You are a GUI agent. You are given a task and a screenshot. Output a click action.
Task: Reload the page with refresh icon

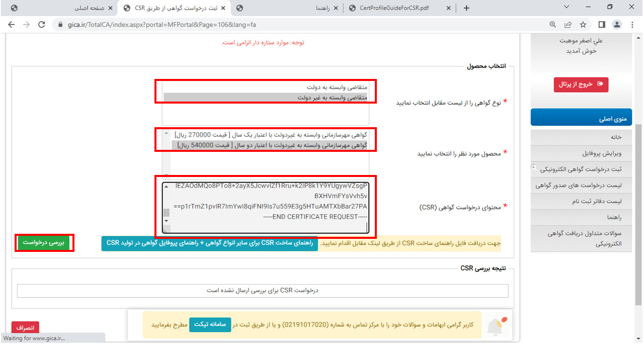[x=42, y=25]
